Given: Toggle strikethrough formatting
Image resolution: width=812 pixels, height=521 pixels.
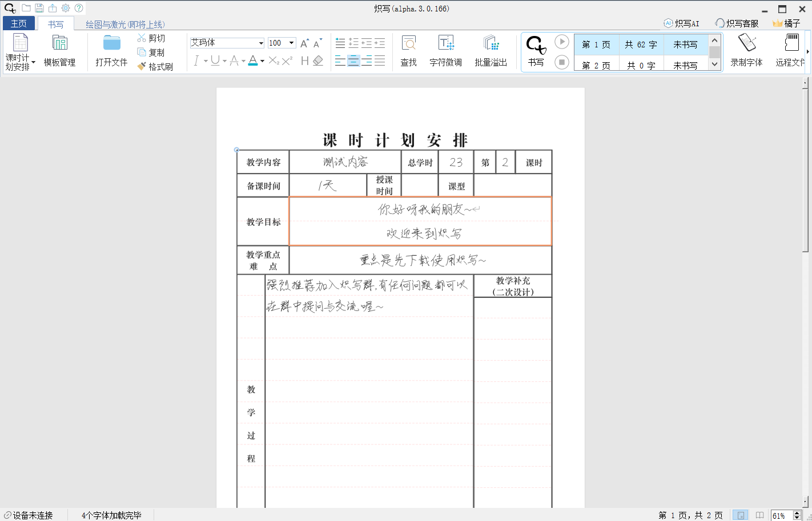Looking at the screenshot, I should pyautogui.click(x=234, y=60).
